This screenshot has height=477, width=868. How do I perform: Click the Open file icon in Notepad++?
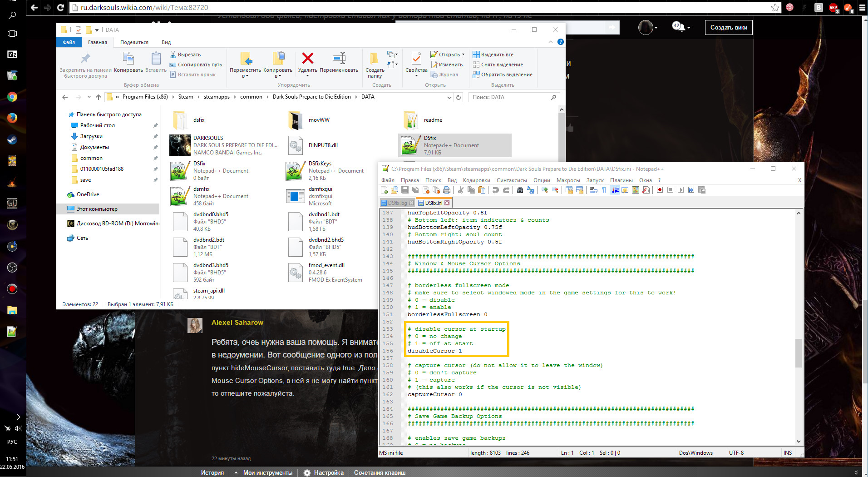395,190
